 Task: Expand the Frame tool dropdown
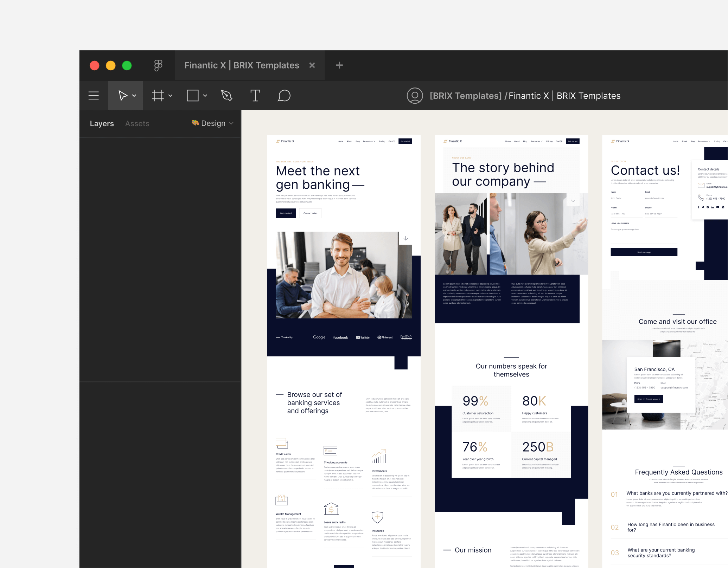click(171, 95)
